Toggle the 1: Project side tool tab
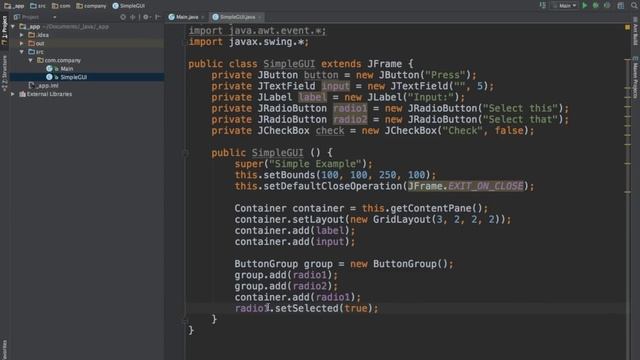The height and width of the screenshot is (360, 640). point(4,30)
